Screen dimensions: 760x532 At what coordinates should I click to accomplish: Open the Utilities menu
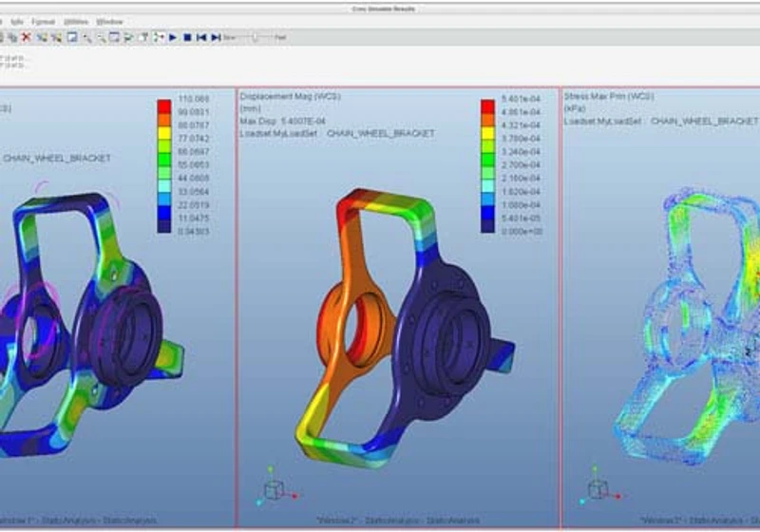coord(76,22)
